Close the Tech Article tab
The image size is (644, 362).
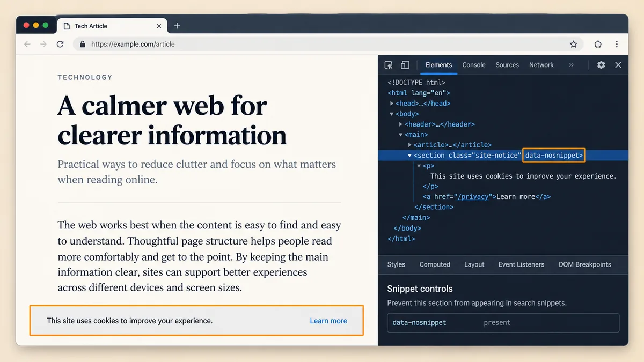pyautogui.click(x=159, y=26)
